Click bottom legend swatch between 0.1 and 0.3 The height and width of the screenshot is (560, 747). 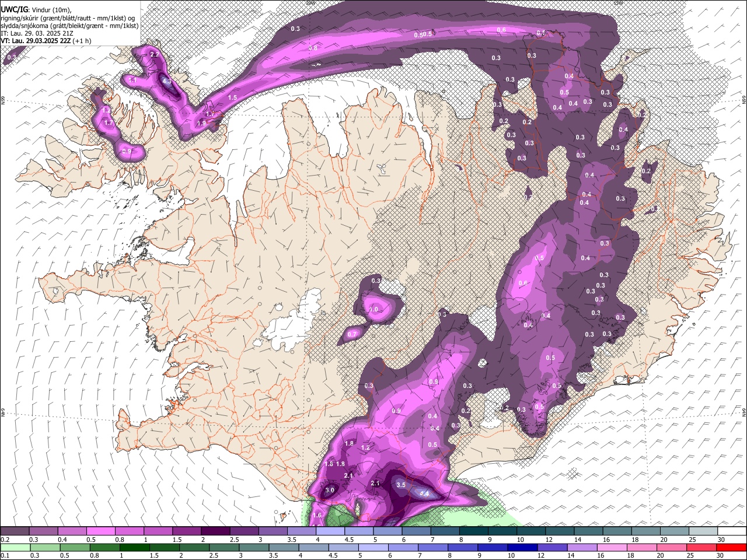[x=15, y=548]
